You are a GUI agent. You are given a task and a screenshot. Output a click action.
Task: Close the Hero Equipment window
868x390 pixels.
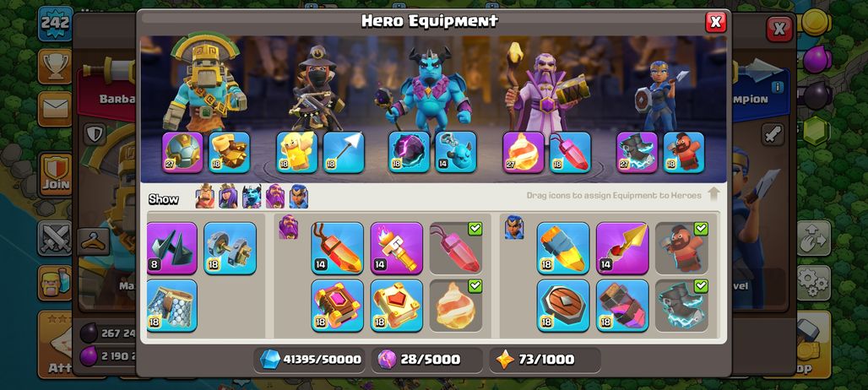point(715,22)
